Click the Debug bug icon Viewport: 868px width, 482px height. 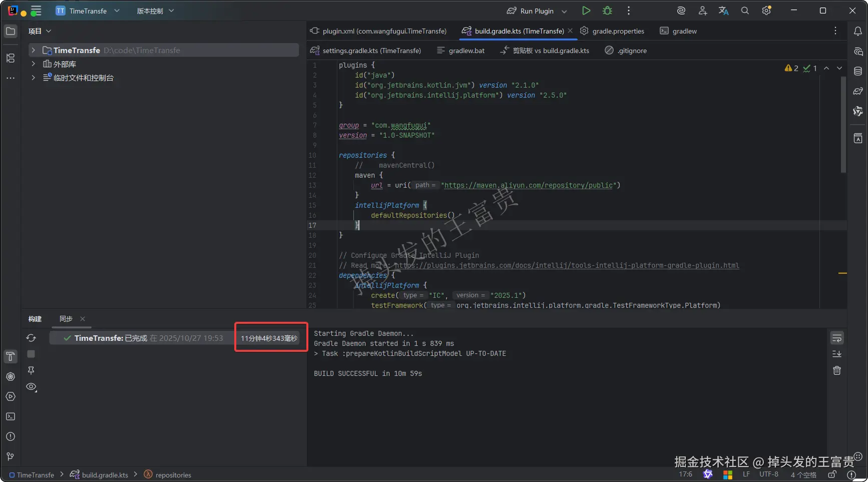pos(607,11)
